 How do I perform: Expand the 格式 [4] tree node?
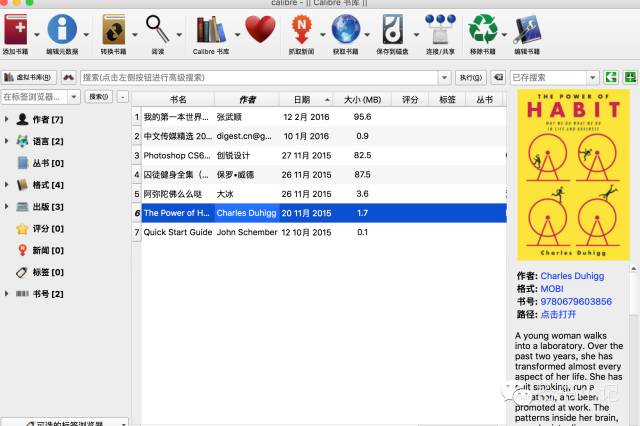click(6, 184)
